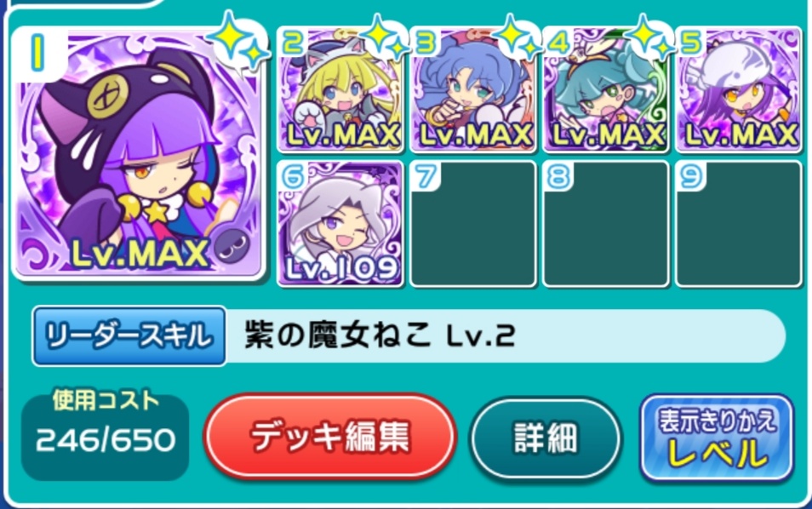
Task: Open the 詳細 details button
Action: click(546, 438)
